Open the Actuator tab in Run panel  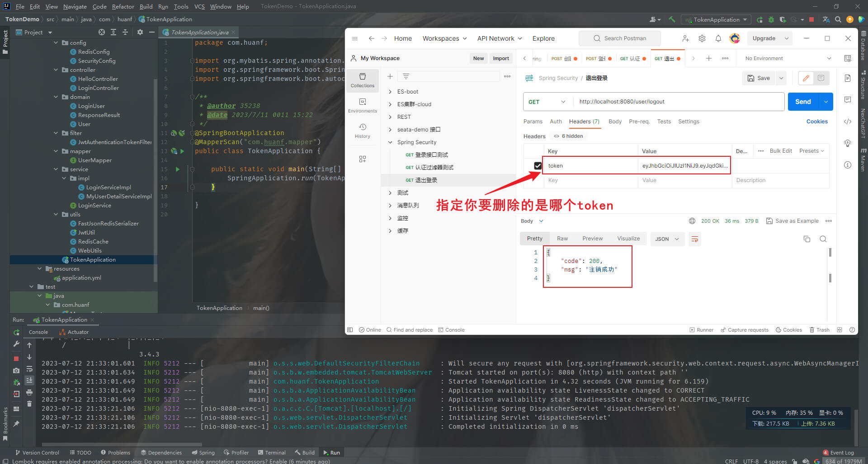[x=74, y=332]
